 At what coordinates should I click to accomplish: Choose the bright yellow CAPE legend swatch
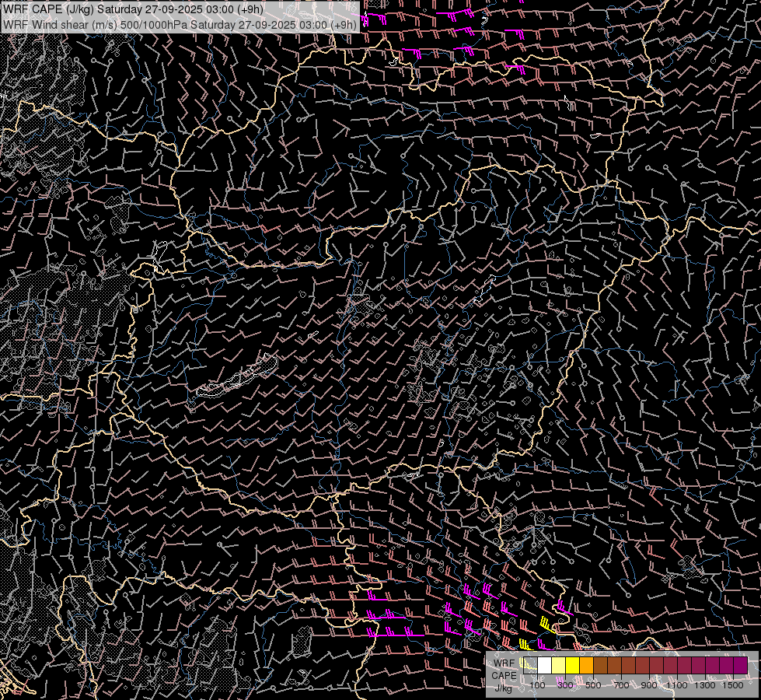(x=572, y=665)
